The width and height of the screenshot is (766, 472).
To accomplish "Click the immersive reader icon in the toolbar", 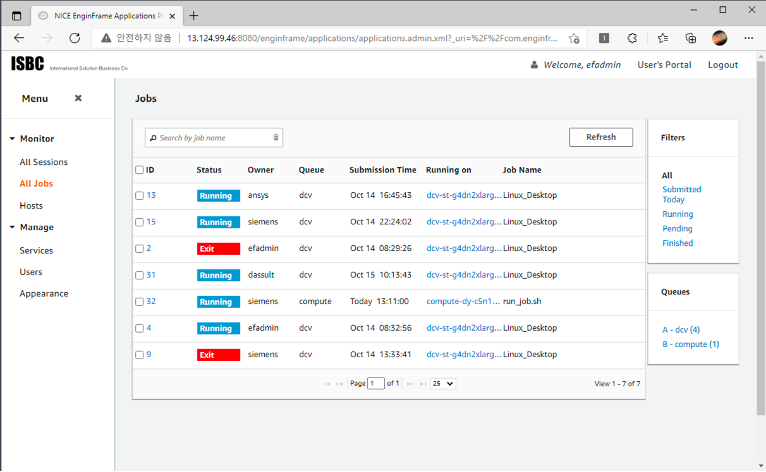I will click(604, 38).
